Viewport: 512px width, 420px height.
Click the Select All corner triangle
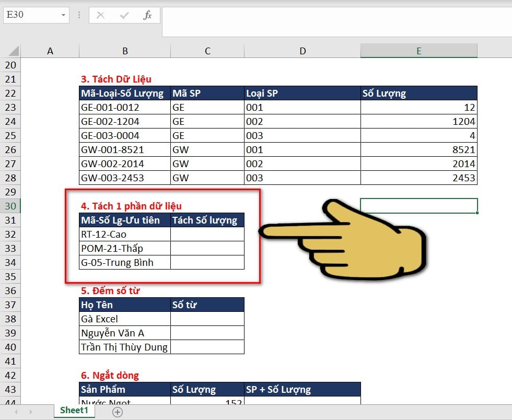tap(14, 51)
